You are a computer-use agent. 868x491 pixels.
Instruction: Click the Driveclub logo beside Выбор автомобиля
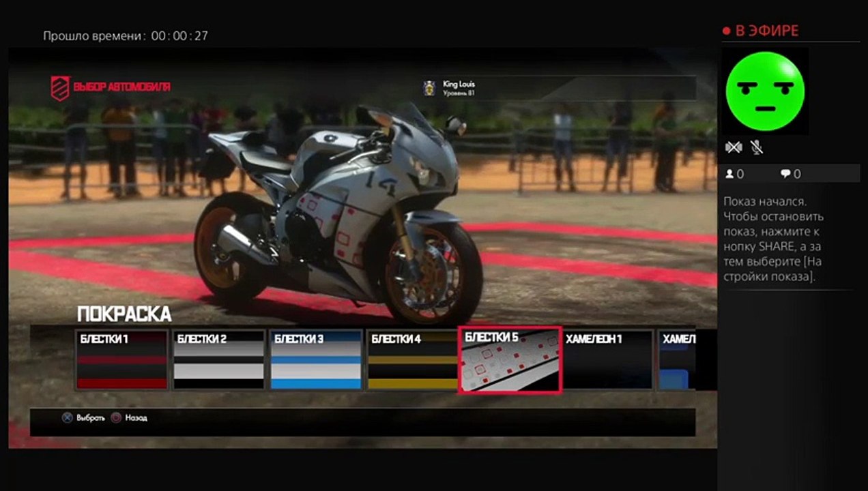pyautogui.click(x=60, y=88)
